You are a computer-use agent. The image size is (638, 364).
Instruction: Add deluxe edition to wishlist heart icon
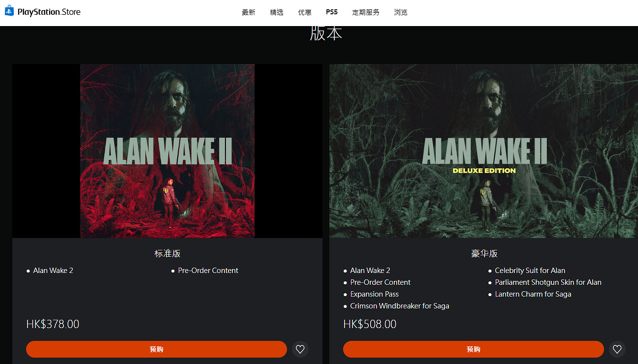coord(617,349)
